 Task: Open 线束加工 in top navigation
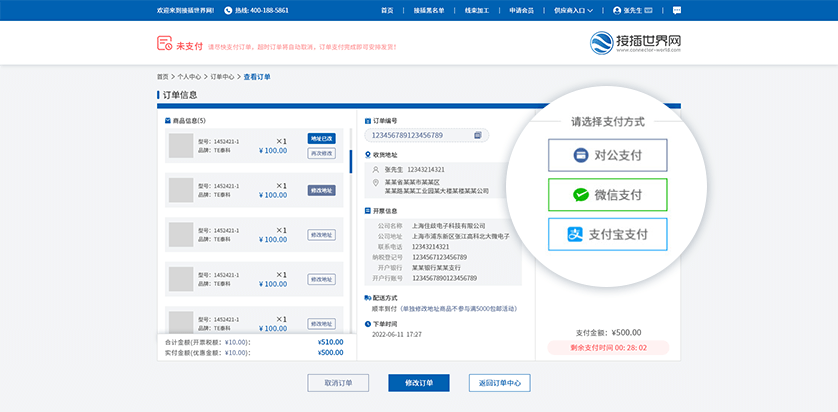click(x=477, y=10)
